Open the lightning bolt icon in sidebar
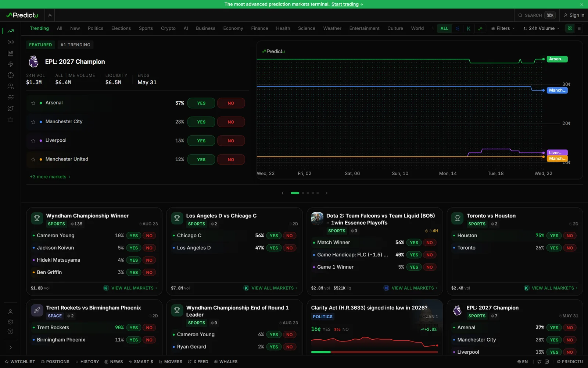Viewport: 588px width, 368px height. tap(11, 64)
